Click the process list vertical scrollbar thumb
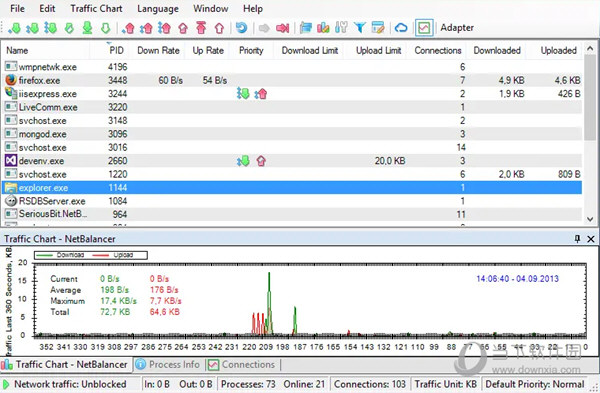Viewport: 600px width, 393px height. pyautogui.click(x=590, y=98)
